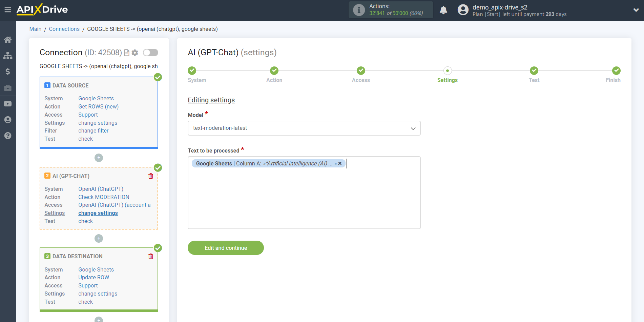Delete the Data Destination block

151,256
